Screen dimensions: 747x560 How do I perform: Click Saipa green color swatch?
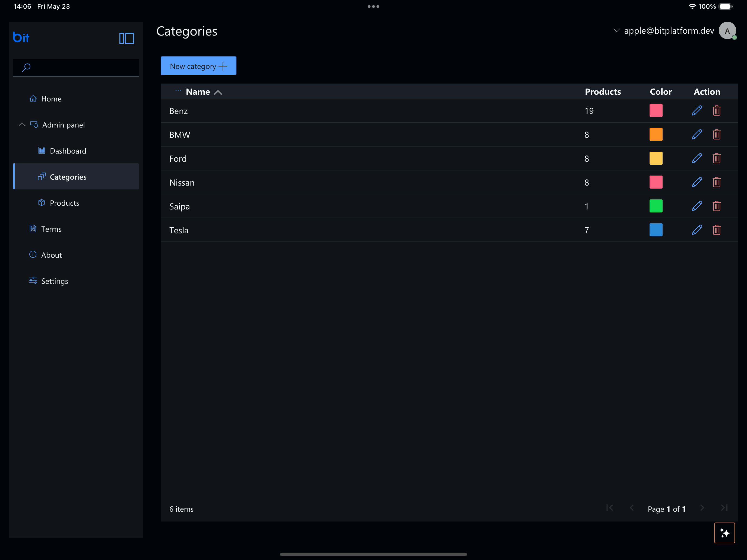tap(656, 206)
